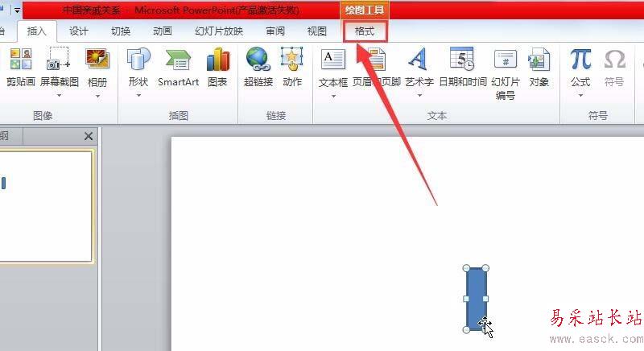Open the Action (动作) settings
The image size is (644, 351).
[292, 68]
